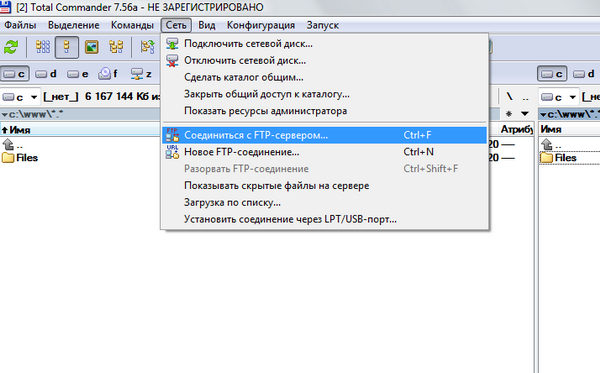Viewport: 600px width, 373px height.
Task: Click the connect network drive icon
Action: click(172, 44)
